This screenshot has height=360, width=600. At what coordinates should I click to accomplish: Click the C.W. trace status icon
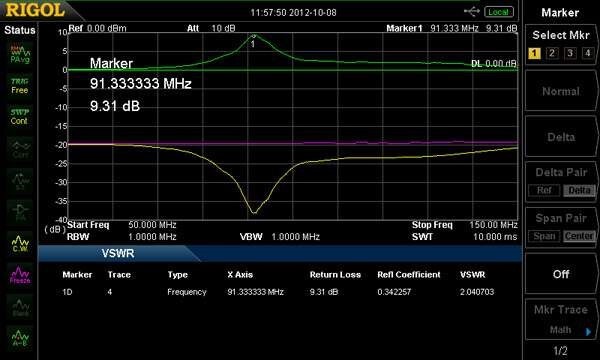pyautogui.click(x=20, y=244)
